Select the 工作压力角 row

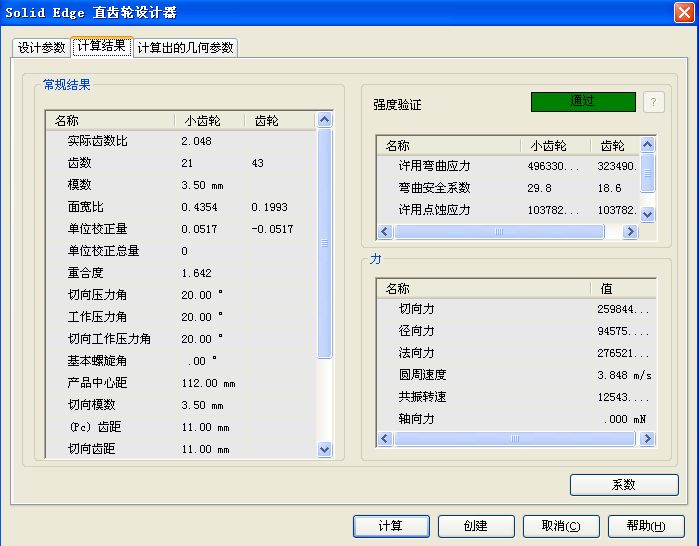click(181, 317)
